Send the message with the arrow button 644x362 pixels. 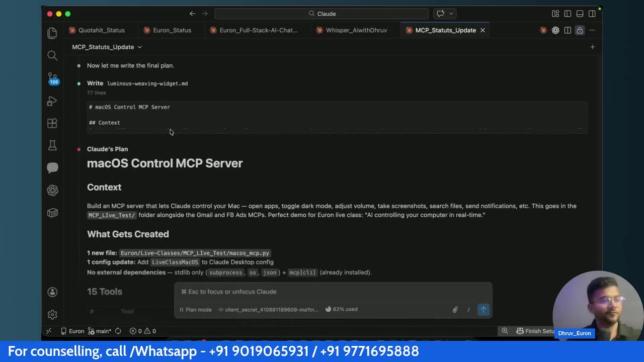(x=484, y=310)
